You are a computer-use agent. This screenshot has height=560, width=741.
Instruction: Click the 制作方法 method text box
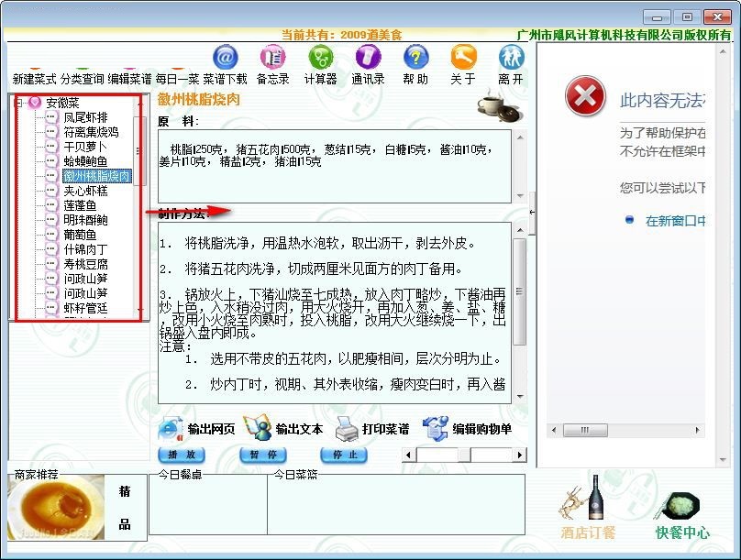[x=335, y=313]
